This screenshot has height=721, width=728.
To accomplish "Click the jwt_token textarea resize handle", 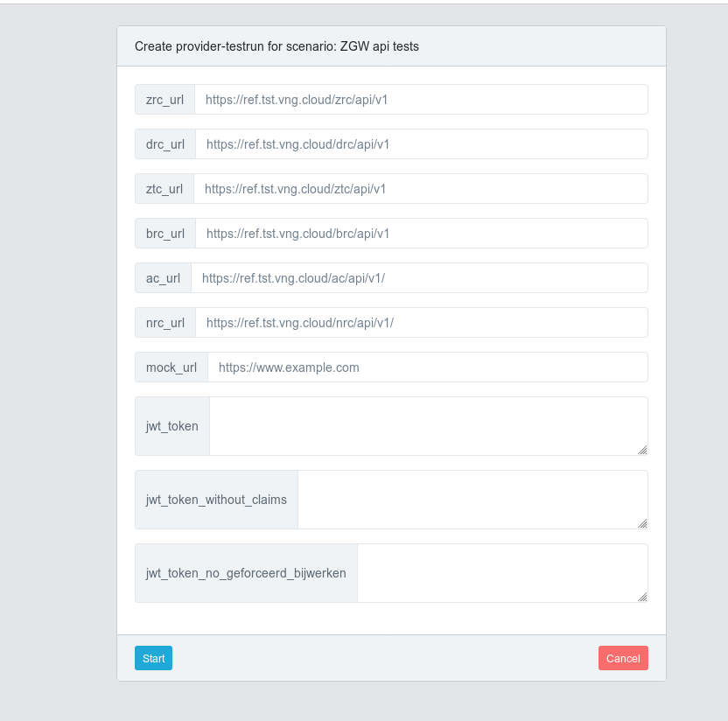I will tap(644, 452).
